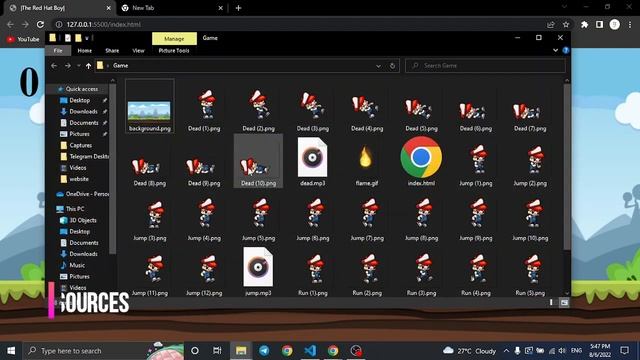Open Windows Start menu
The image size is (640, 360).
[x=11, y=351]
